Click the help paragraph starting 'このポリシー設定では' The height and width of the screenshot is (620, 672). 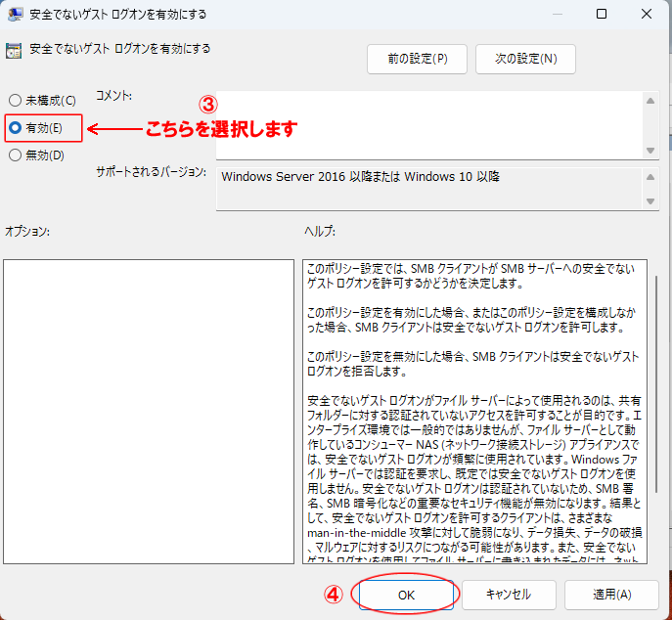point(470,276)
